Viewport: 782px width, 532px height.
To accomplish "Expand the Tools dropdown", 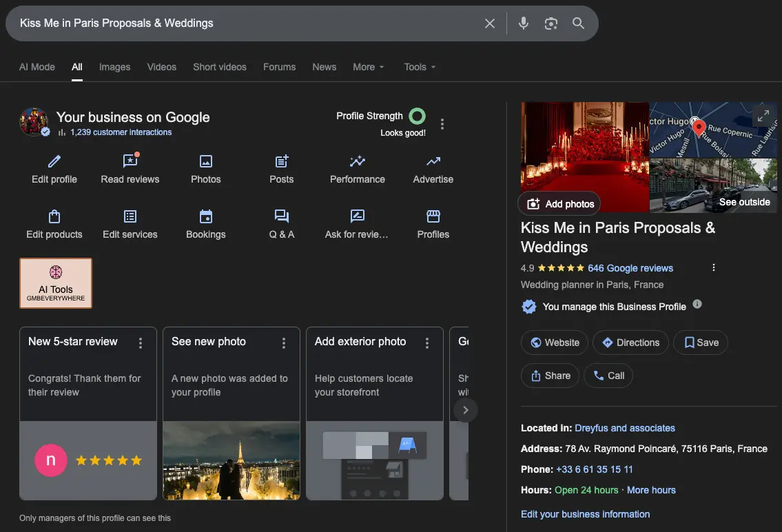I will 419,67.
